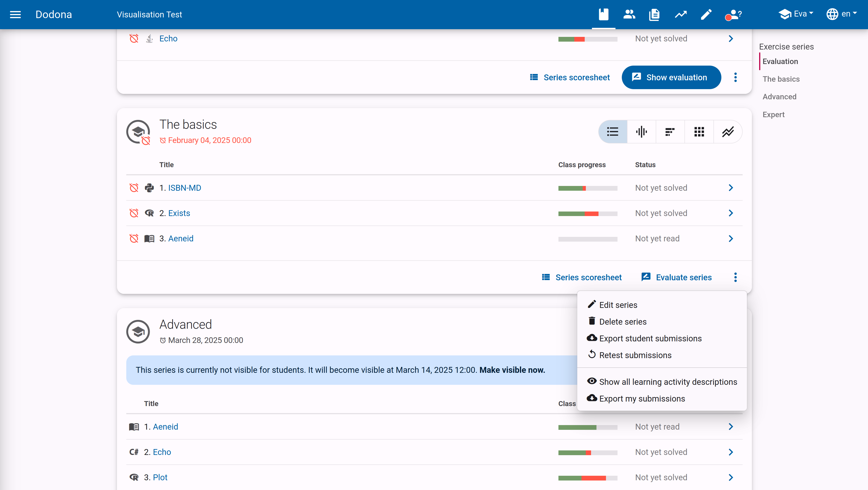868x490 pixels.
Task: Open the 2. Echo exercise link in Advanced
Action: pyautogui.click(x=162, y=452)
